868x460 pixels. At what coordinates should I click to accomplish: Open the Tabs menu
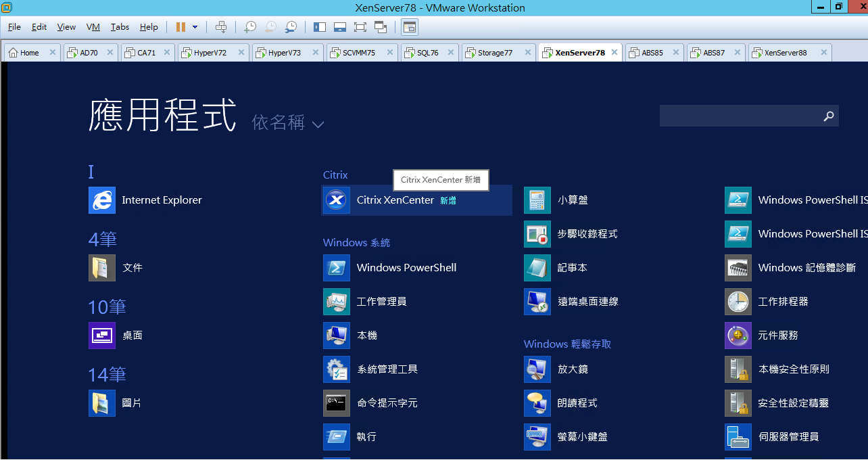coord(120,27)
